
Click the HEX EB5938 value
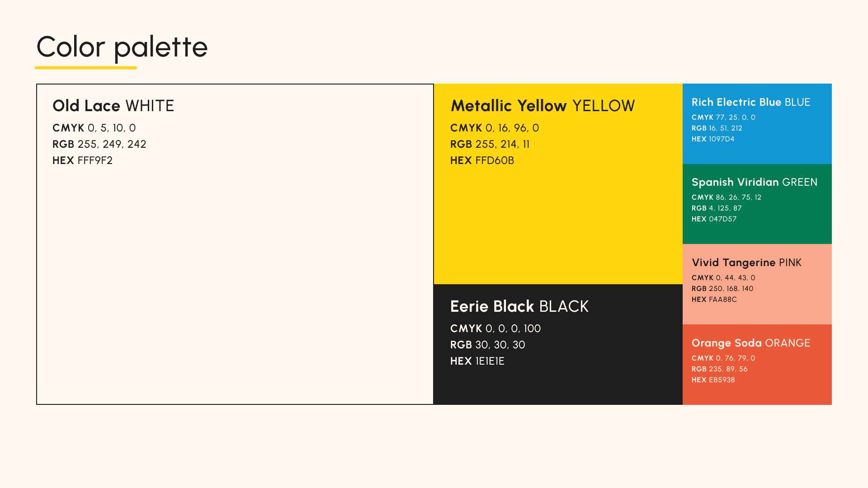(x=713, y=380)
